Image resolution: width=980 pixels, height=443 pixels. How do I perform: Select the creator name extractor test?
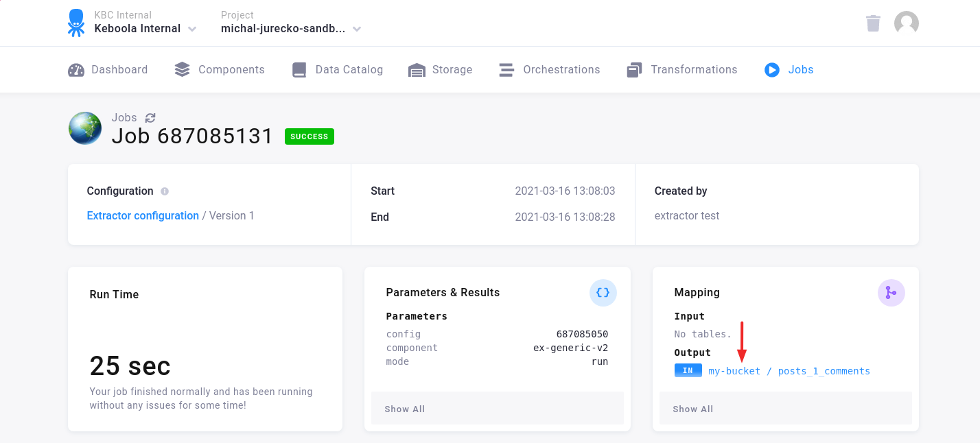687,215
